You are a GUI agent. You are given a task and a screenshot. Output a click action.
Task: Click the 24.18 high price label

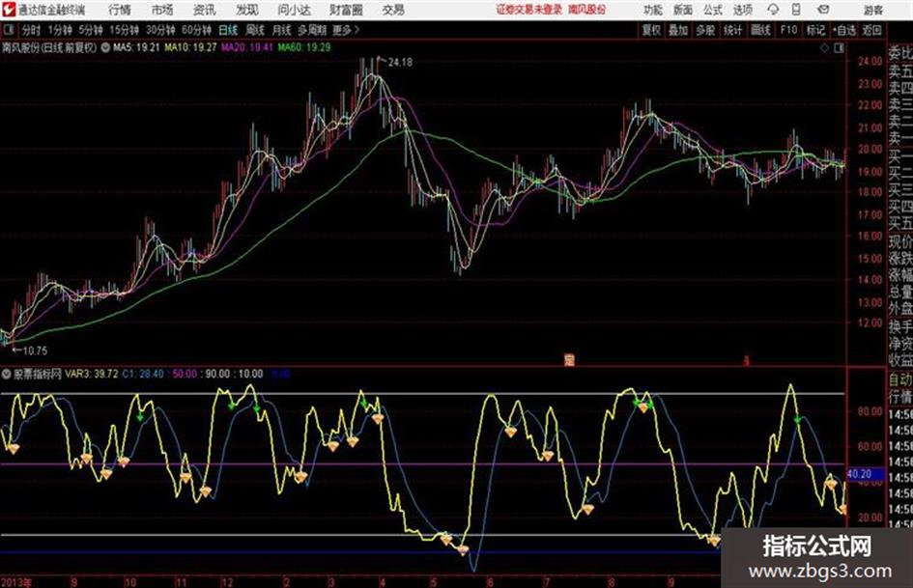pos(399,63)
